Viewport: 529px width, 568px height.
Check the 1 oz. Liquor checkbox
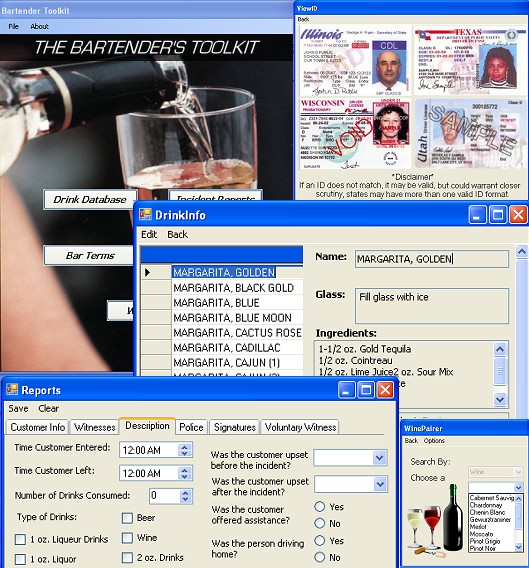point(20,559)
